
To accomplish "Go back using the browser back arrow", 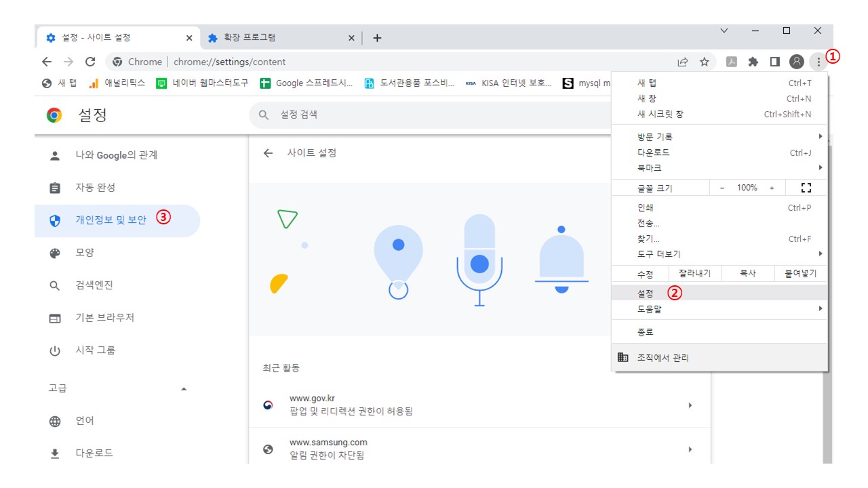I will click(x=47, y=62).
